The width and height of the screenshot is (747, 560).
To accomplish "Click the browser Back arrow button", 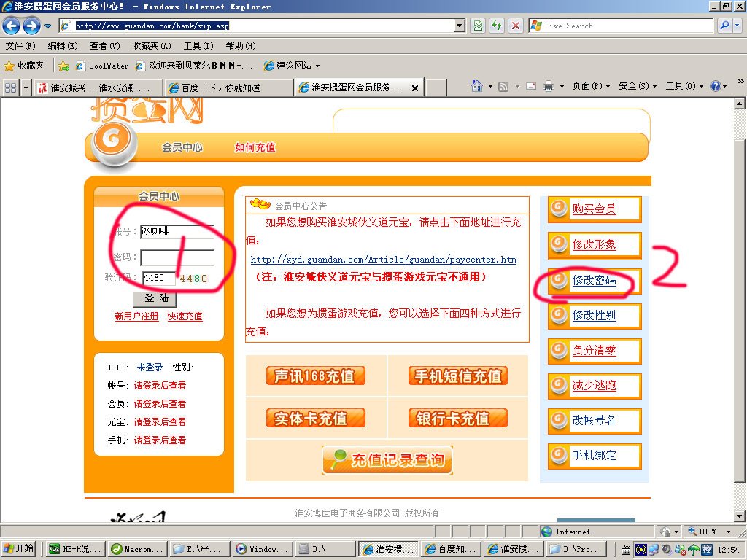I will [x=12, y=26].
